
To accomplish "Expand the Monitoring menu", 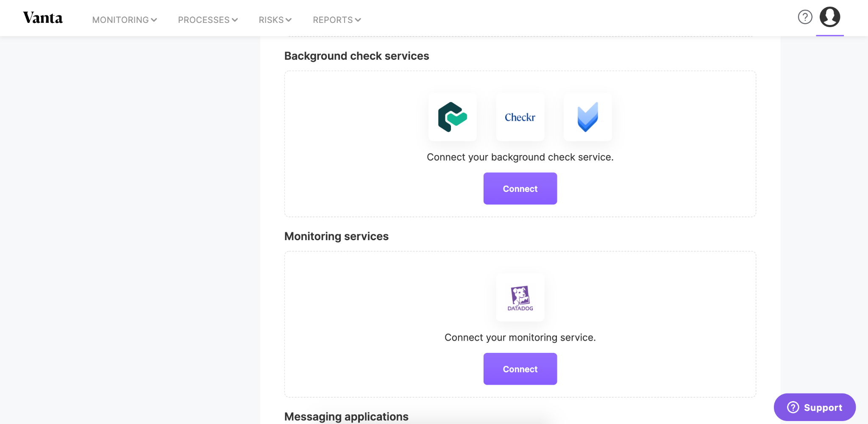I will pos(125,20).
